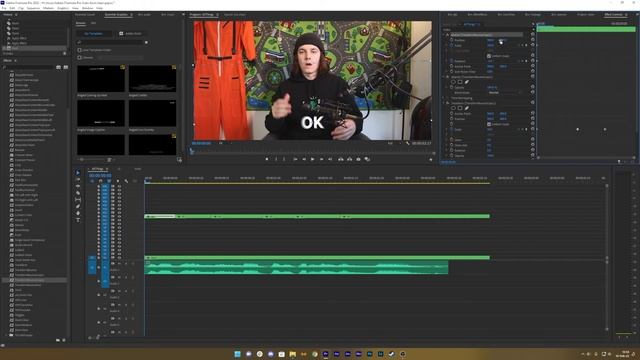Click Add Marker in Program monitor
The width and height of the screenshot is (640, 360).
267,159
